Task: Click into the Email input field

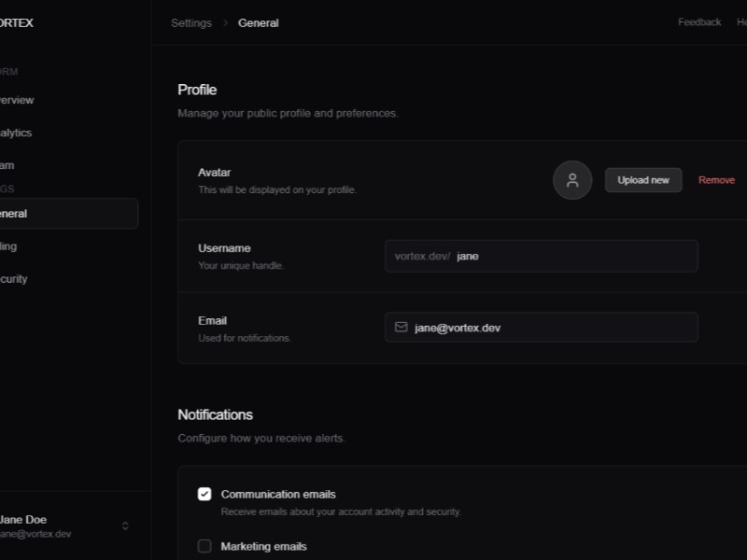Action: tap(551, 328)
